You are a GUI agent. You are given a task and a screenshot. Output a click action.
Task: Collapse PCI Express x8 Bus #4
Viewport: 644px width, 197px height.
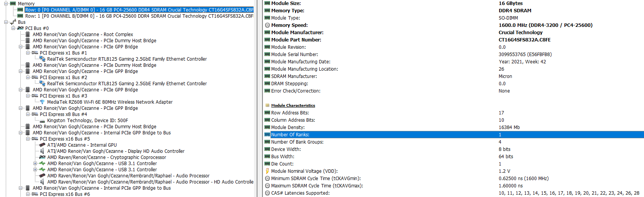pos(28,114)
